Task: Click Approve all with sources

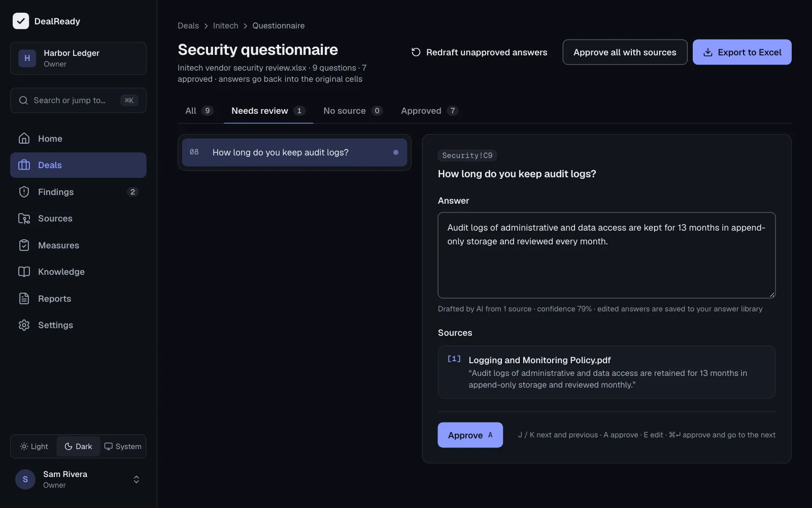Action: point(625,52)
